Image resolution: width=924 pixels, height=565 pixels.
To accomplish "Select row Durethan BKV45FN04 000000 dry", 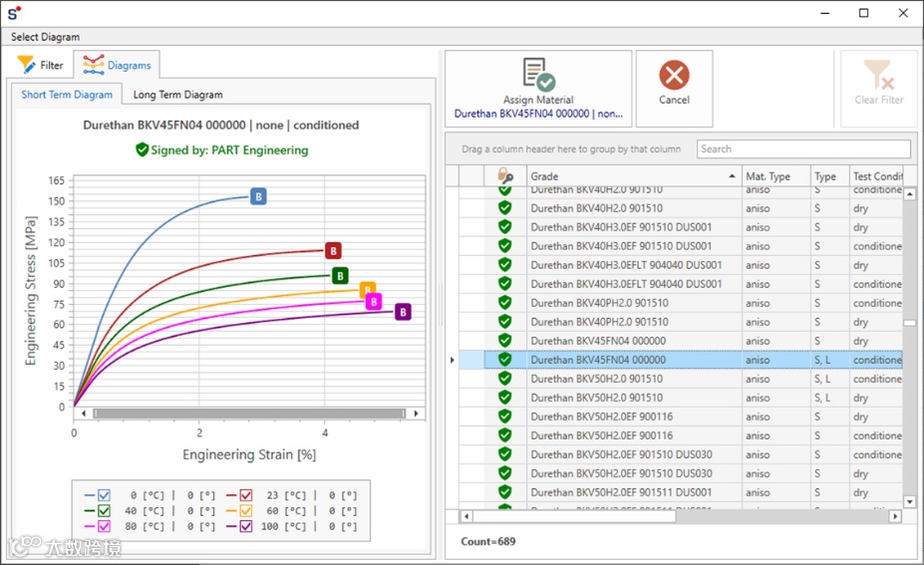I will click(x=681, y=341).
